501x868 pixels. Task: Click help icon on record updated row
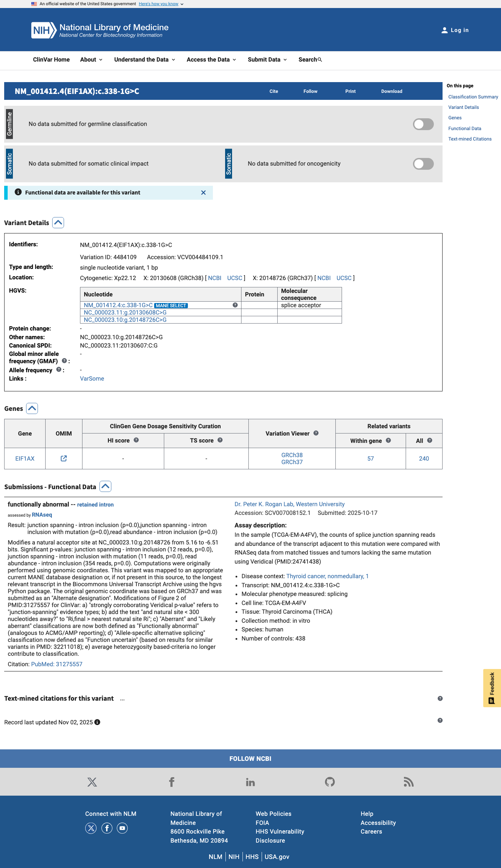(440, 720)
